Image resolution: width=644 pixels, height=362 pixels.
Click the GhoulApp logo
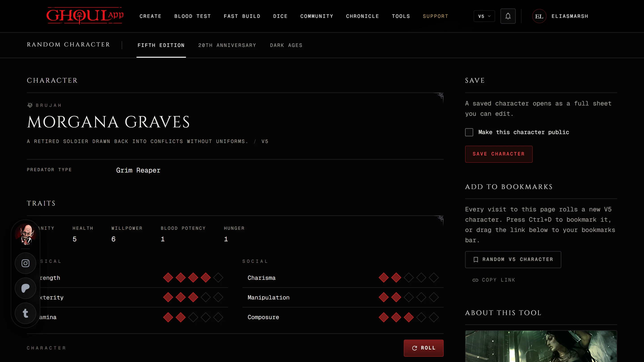pyautogui.click(x=85, y=16)
